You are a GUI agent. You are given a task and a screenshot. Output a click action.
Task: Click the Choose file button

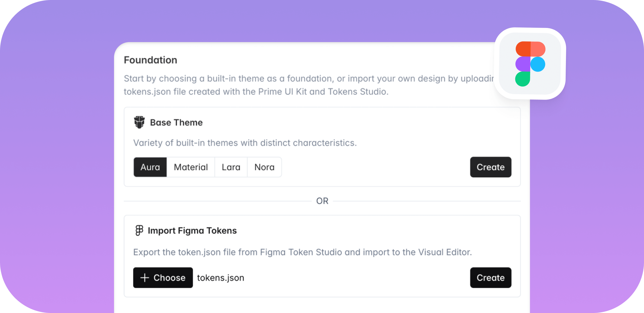(x=163, y=278)
